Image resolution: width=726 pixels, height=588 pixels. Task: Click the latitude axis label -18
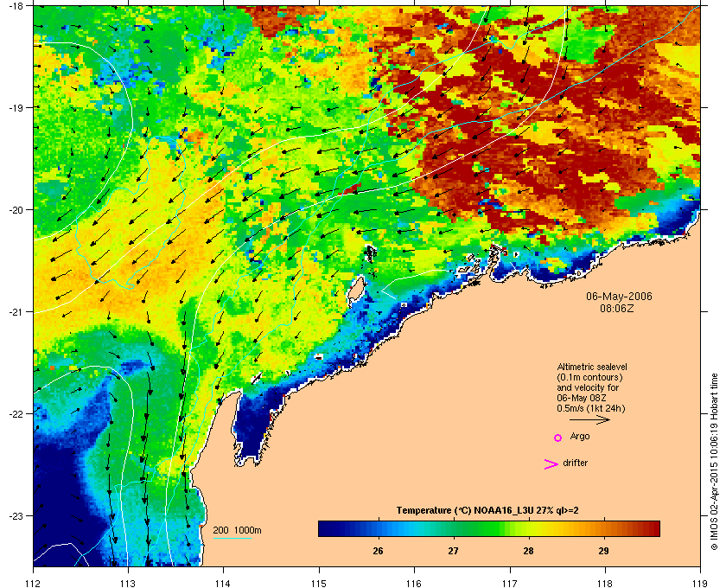coord(16,5)
